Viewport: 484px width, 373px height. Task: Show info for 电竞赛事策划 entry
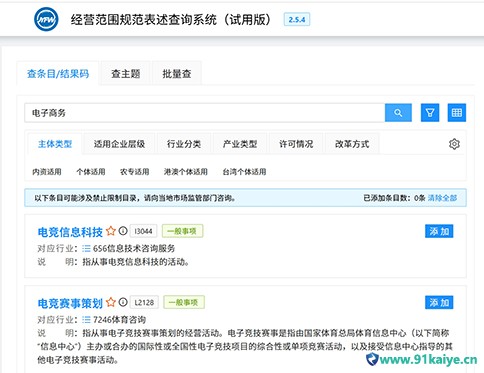tap(123, 302)
